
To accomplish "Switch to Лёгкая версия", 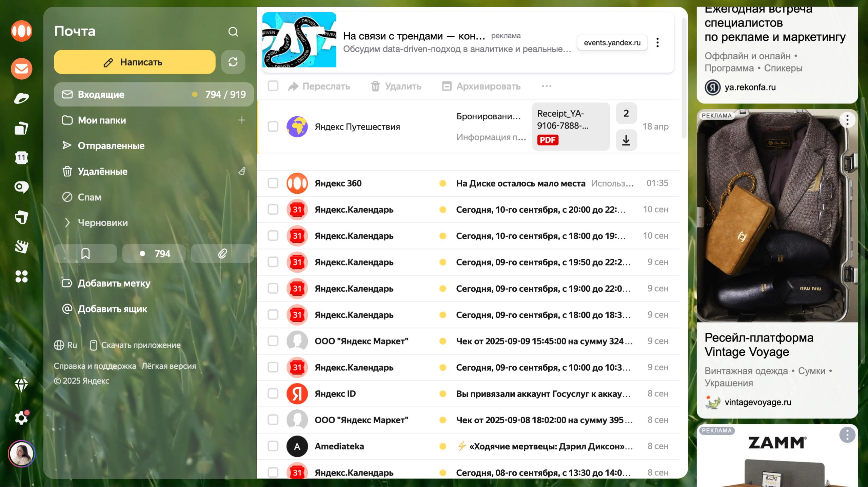I will pos(169,366).
